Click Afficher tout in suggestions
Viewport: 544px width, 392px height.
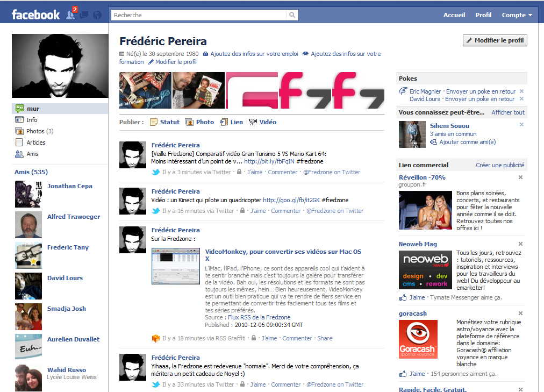point(508,112)
